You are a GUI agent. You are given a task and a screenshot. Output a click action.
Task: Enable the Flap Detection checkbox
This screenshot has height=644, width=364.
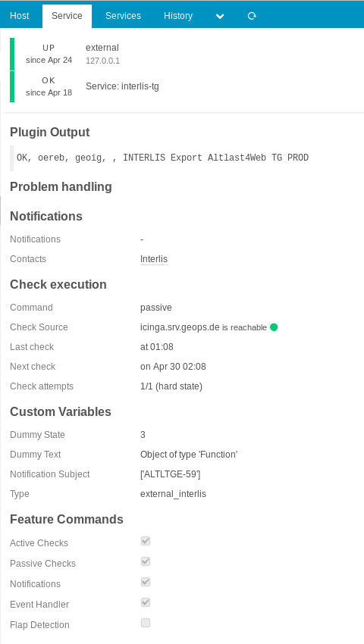[146, 623]
